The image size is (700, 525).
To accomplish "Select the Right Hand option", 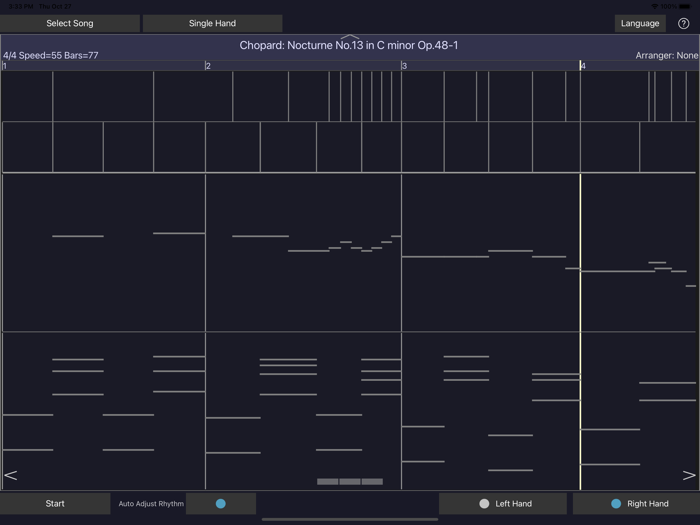I will tap(636, 504).
